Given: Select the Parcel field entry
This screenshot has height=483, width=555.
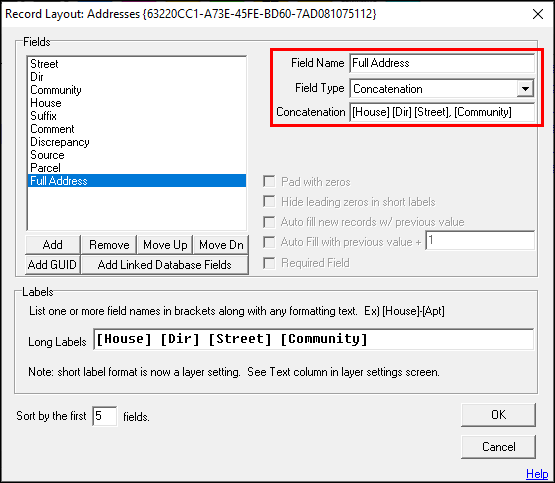Looking at the screenshot, I should (137, 168).
